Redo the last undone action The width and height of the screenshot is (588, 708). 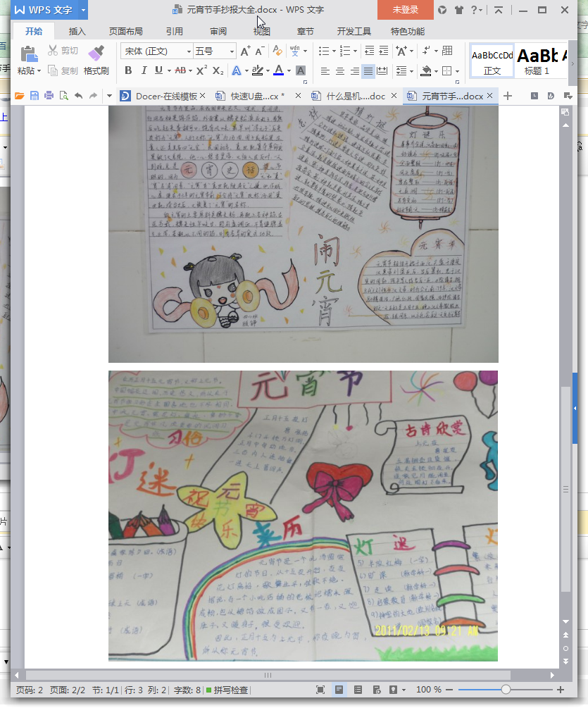click(x=93, y=96)
